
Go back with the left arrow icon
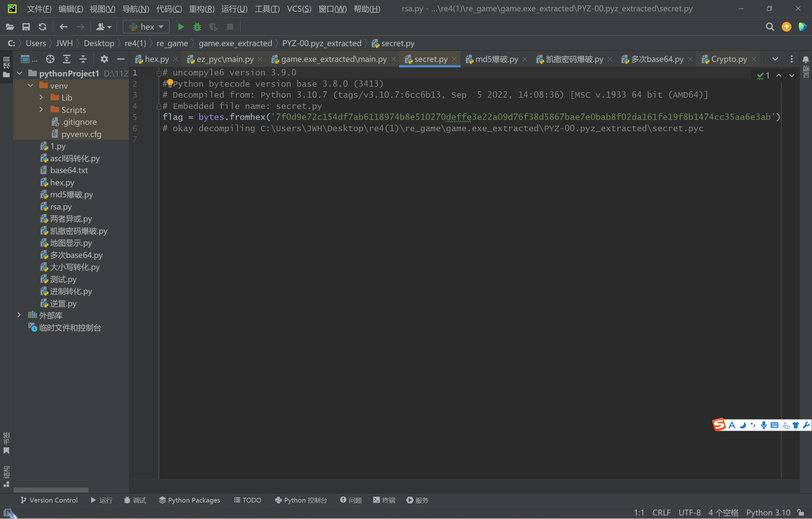pos(63,27)
